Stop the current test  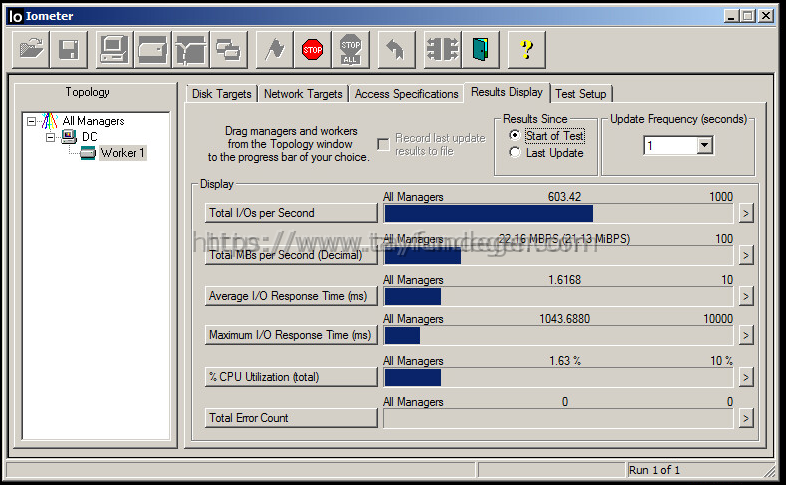pos(312,50)
